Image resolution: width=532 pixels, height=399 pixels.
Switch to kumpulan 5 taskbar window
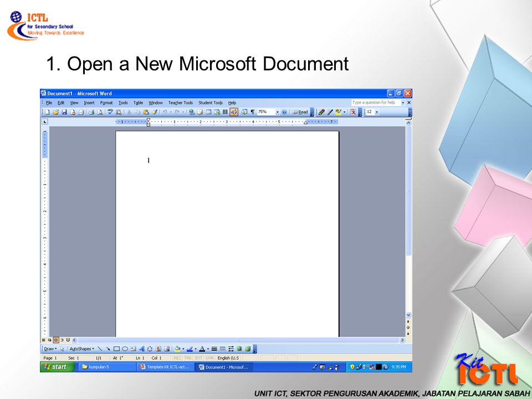pyautogui.click(x=107, y=367)
